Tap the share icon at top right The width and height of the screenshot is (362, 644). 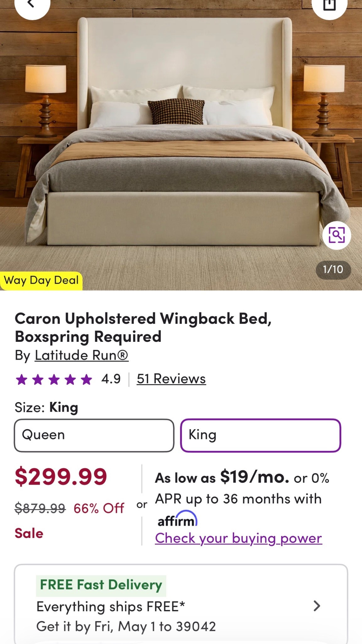point(329,5)
